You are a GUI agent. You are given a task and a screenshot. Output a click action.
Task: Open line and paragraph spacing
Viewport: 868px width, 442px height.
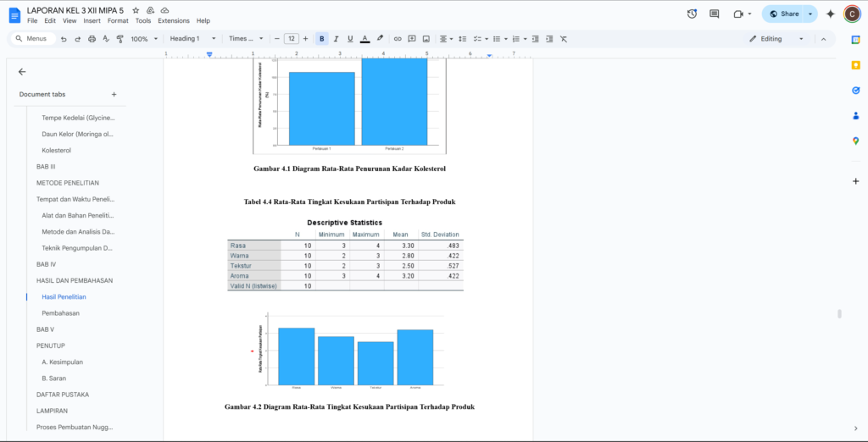tap(463, 39)
